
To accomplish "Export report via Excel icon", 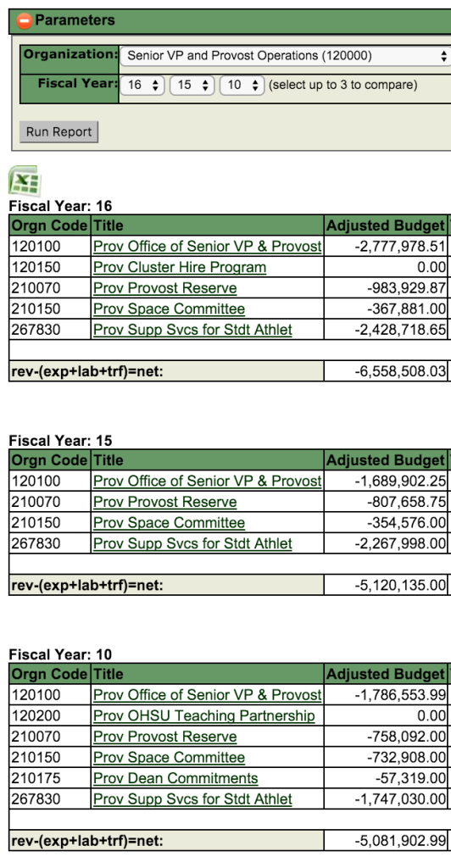I will click(x=24, y=181).
